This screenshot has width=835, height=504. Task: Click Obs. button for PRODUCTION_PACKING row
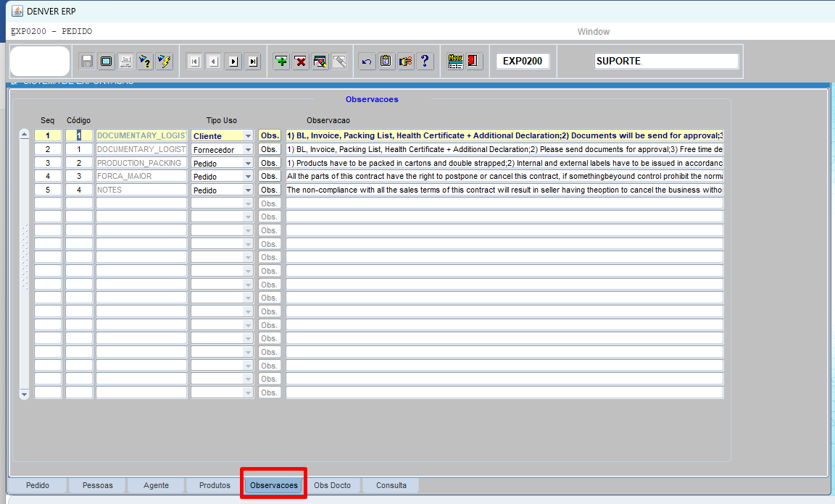coord(270,163)
